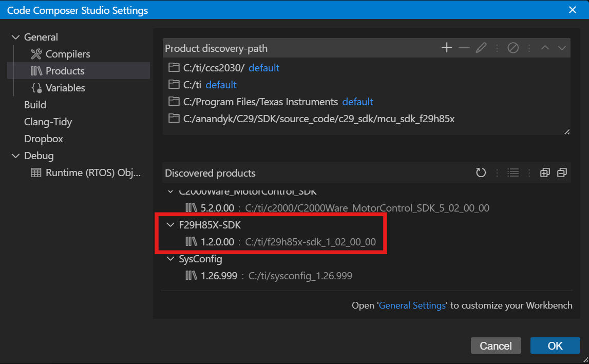Collapse the General section
This screenshot has width=589, height=364.
point(15,36)
